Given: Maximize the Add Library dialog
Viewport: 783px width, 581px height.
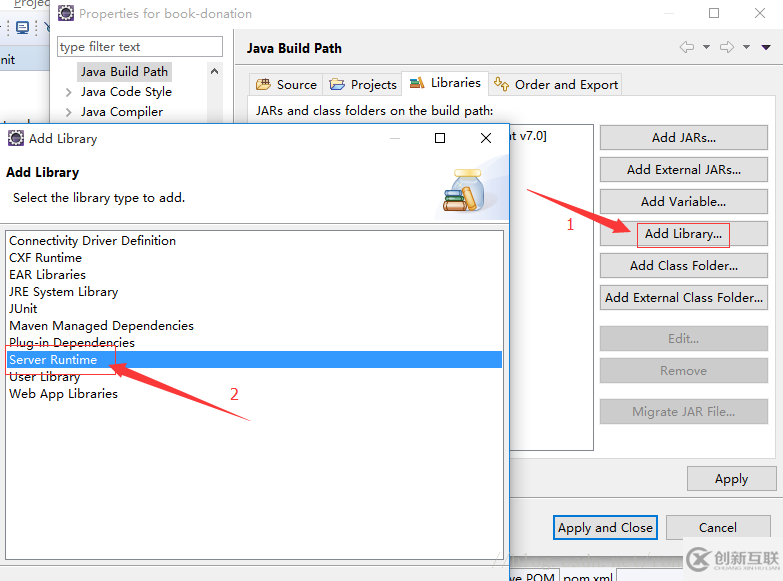Looking at the screenshot, I should 440,138.
